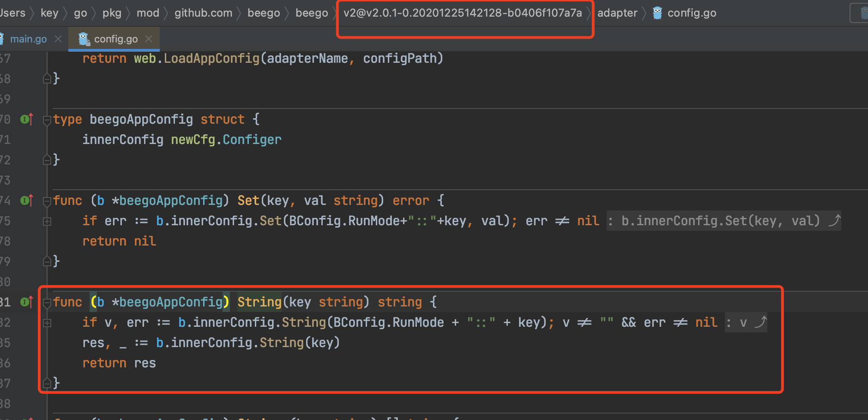Viewport: 868px width, 420px height.
Task: Open the adapter entry in the breadcrumb bar
Action: click(617, 12)
